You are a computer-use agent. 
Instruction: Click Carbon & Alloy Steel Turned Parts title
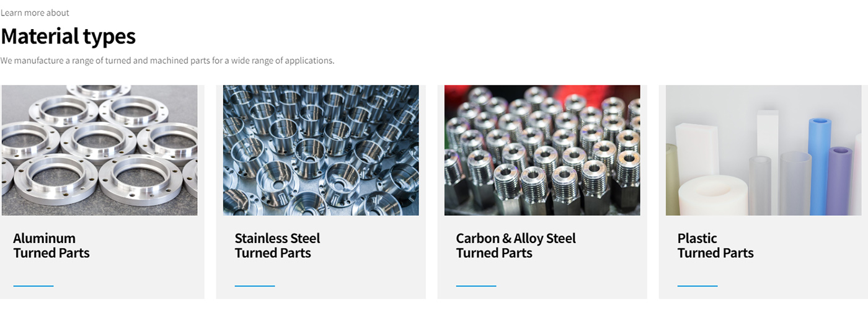pyautogui.click(x=516, y=246)
